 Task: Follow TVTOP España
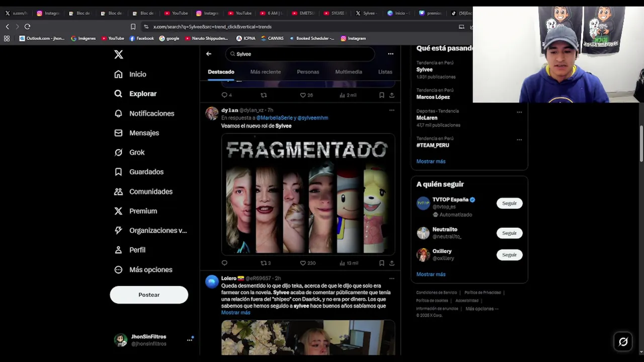(509, 203)
